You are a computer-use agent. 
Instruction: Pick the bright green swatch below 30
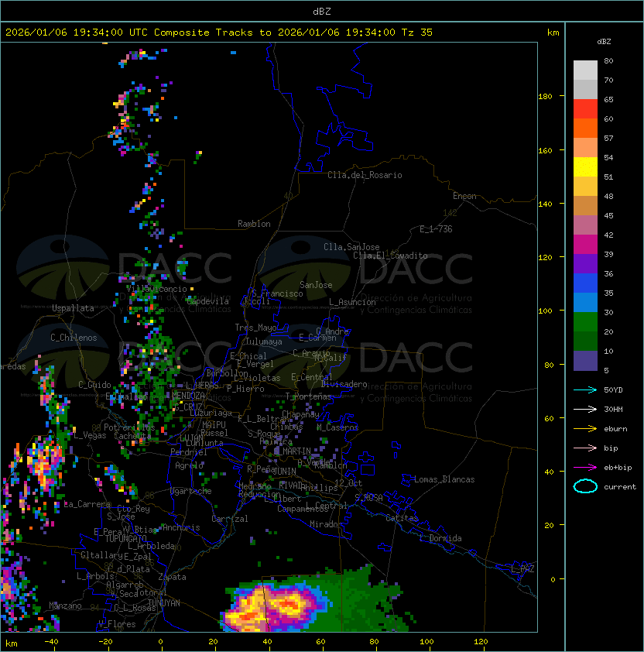coord(585,322)
